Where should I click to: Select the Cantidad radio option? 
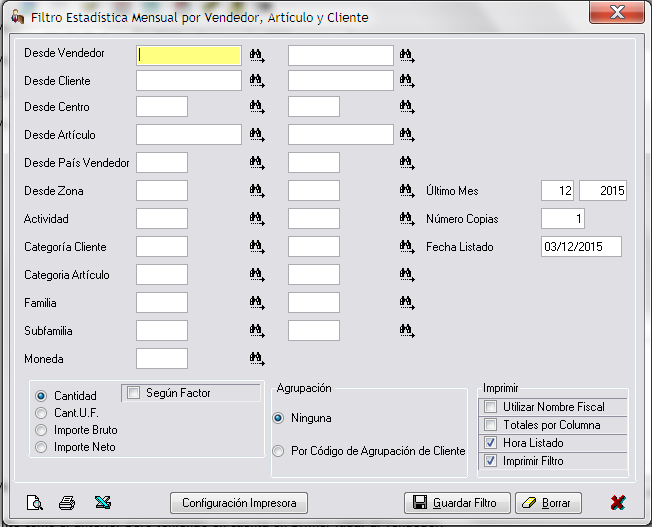tap(41, 396)
